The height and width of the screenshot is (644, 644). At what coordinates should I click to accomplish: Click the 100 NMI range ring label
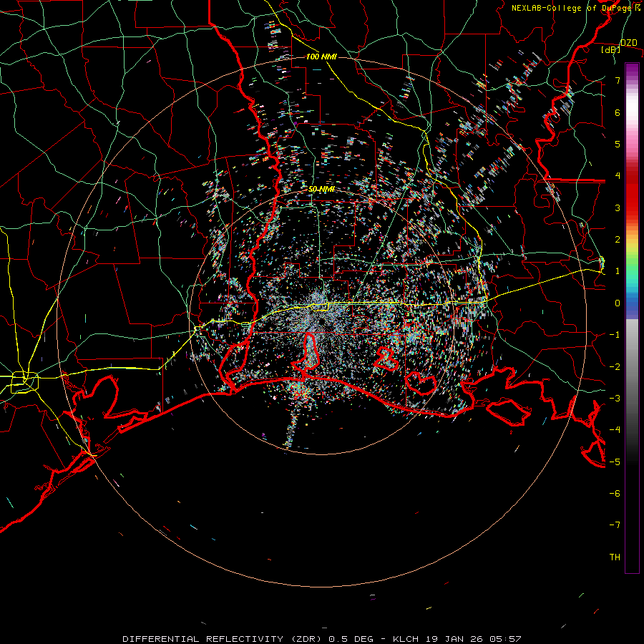coord(321,57)
